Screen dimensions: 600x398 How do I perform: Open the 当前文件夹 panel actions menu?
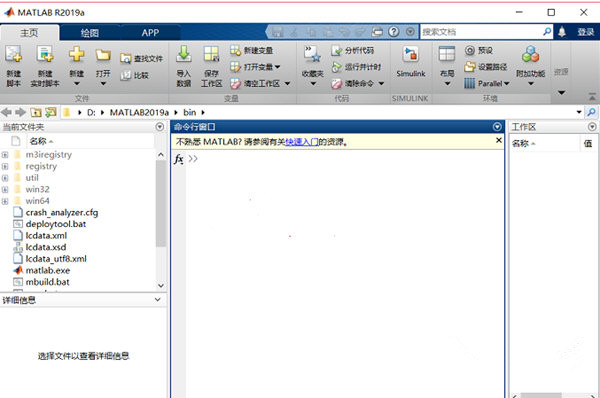[160, 127]
